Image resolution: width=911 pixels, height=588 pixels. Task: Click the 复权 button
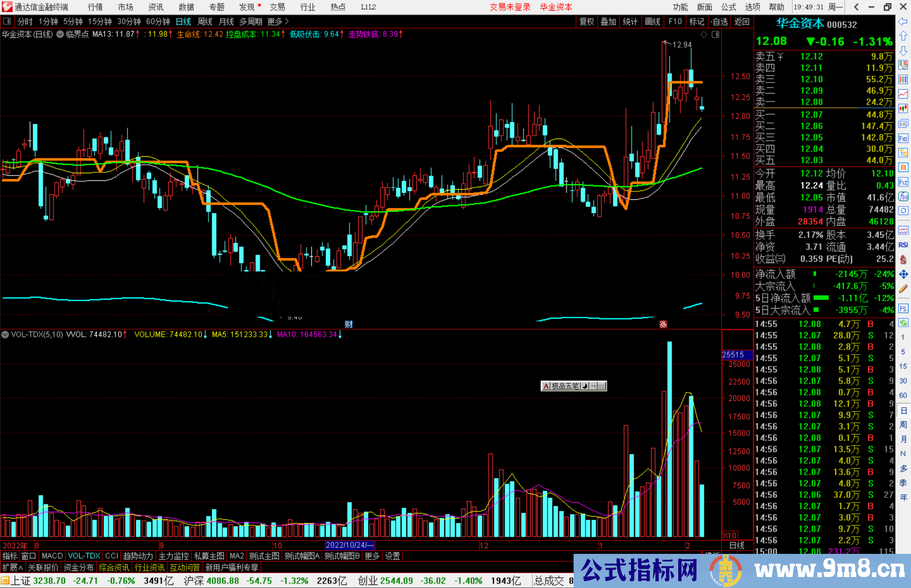(x=587, y=21)
